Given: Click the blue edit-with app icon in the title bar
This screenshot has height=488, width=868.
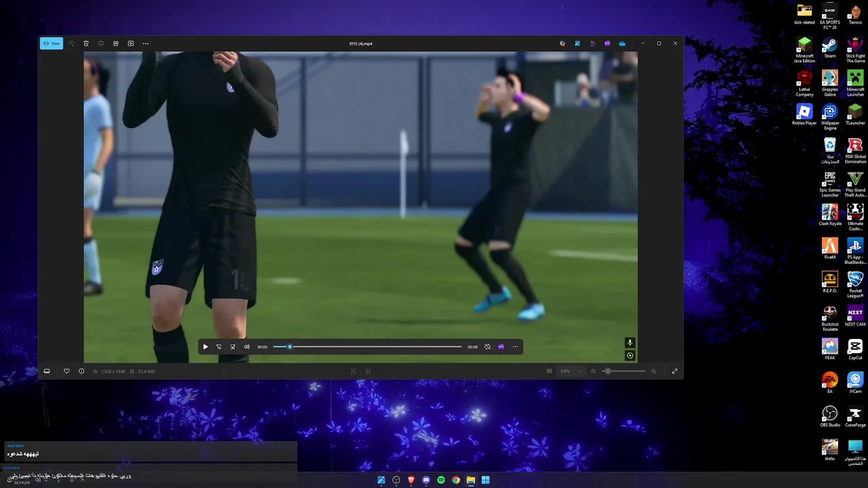Looking at the screenshot, I should tap(577, 43).
